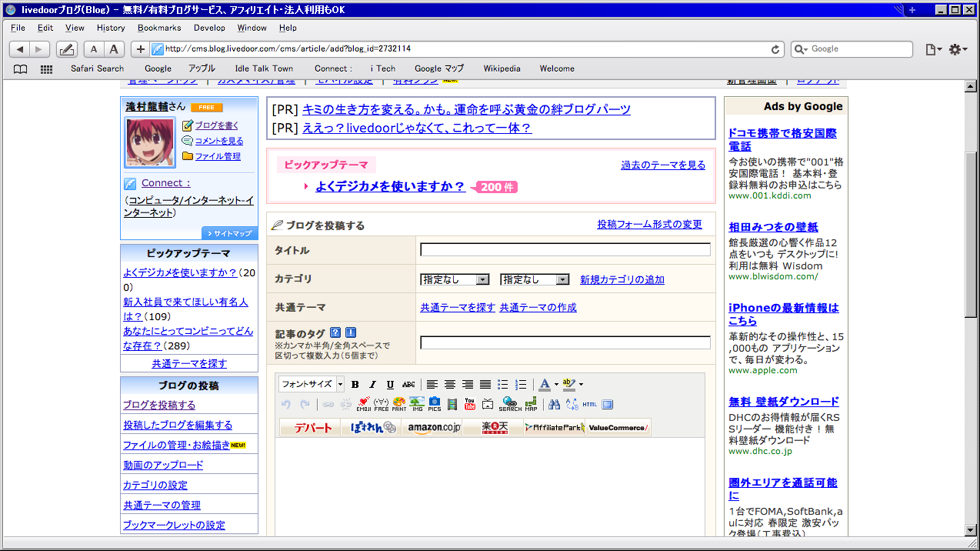Image resolution: width=980 pixels, height=551 pixels.
Task: Open the FACE emoticon picker
Action: tap(382, 404)
